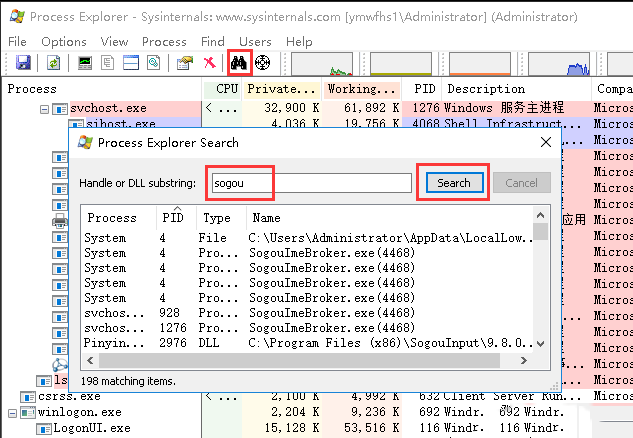Toggle the process tree view icon
Image resolution: width=633 pixels, height=438 pixels.
coord(107,63)
